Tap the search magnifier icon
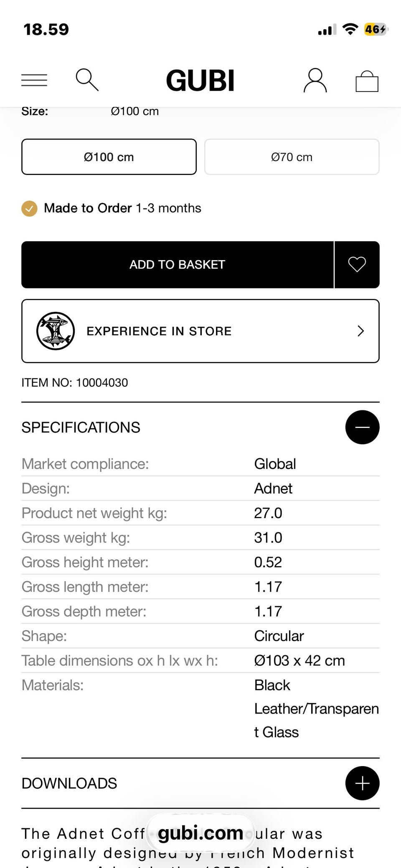Image resolution: width=401 pixels, height=868 pixels. (87, 80)
